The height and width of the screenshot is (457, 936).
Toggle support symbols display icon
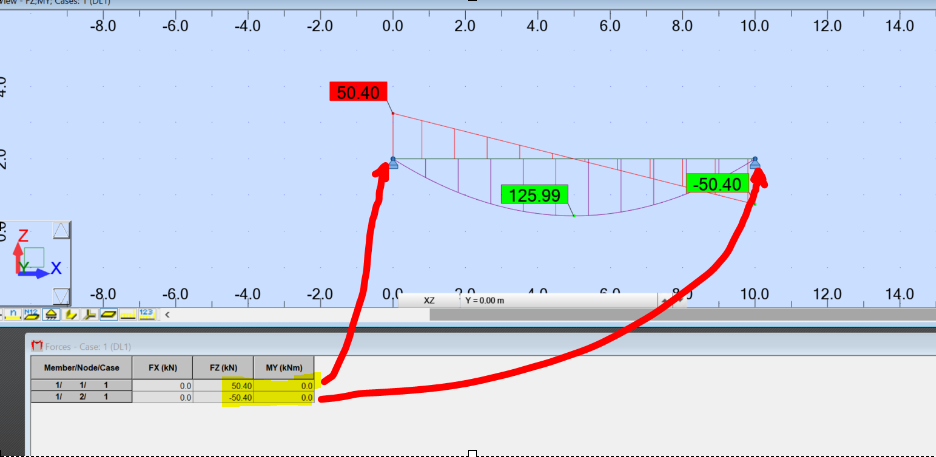pos(51,314)
